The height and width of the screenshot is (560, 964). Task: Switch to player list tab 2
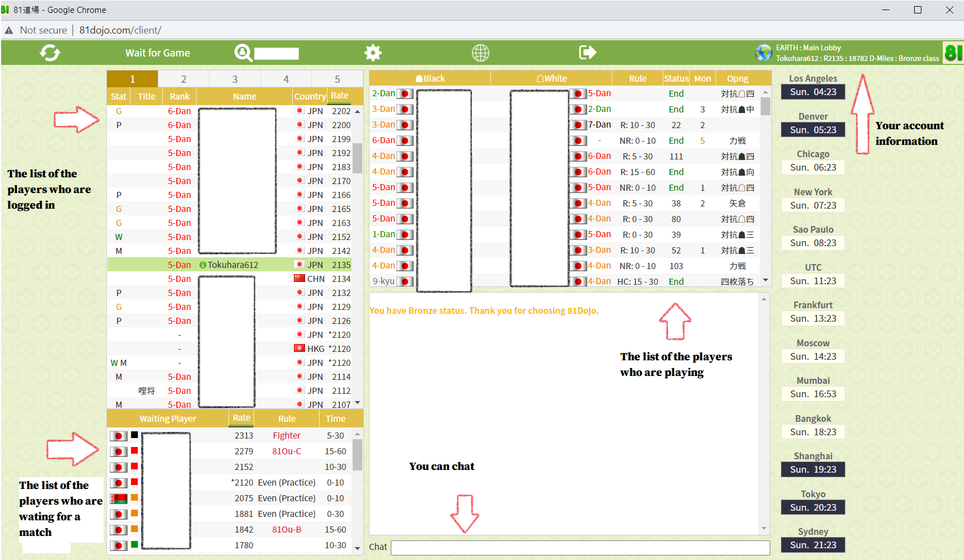pos(183,79)
